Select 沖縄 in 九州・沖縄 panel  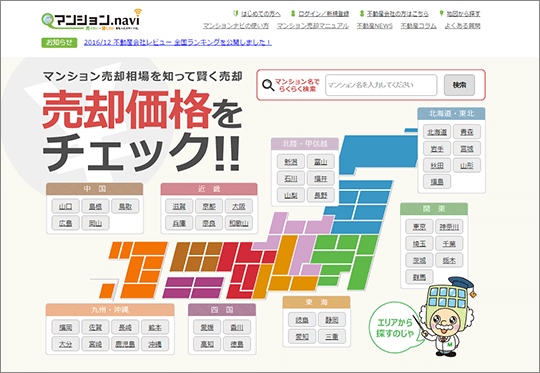coord(155,344)
